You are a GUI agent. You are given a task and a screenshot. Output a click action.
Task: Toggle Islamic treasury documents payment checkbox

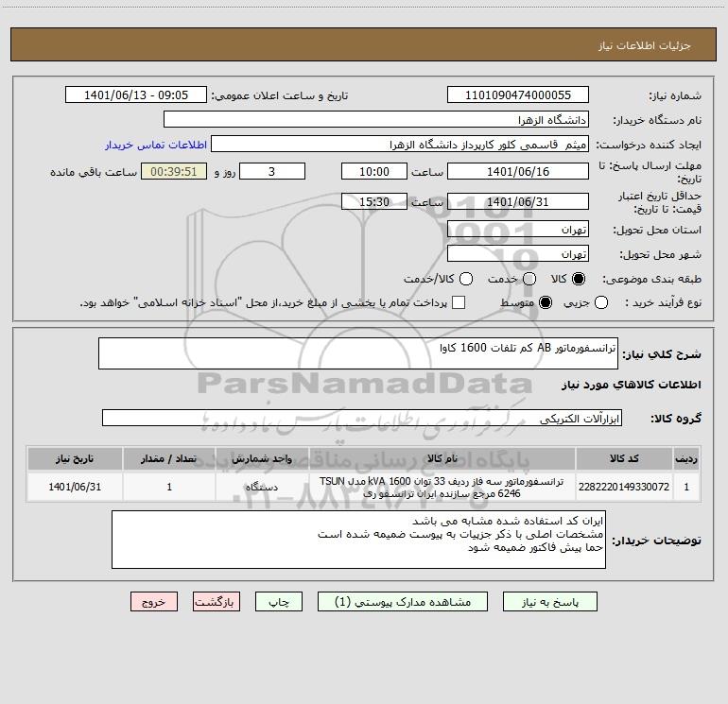coord(459,302)
